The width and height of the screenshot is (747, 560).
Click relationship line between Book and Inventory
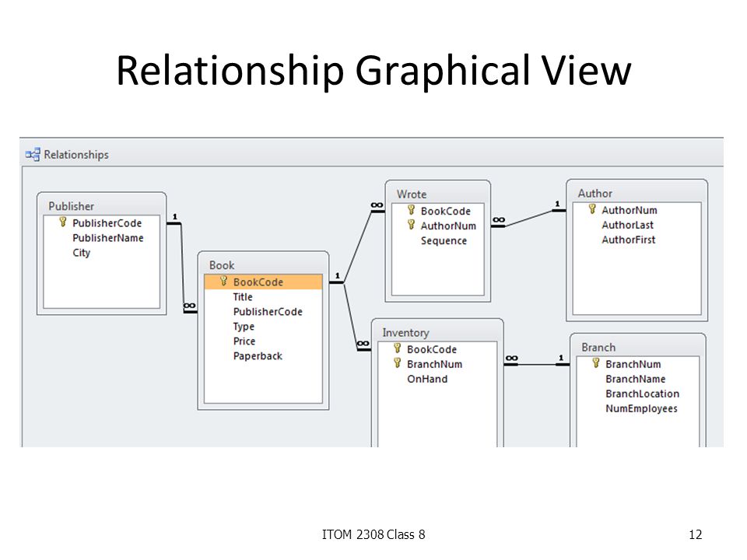(350, 316)
